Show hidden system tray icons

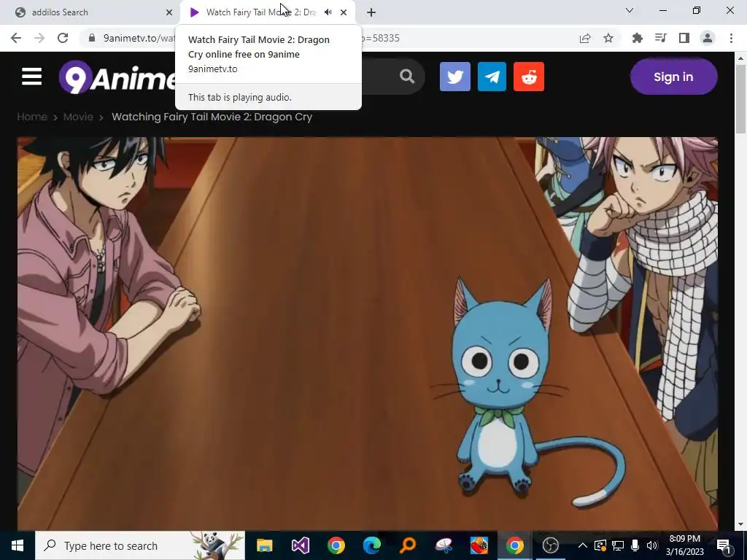[583, 545]
